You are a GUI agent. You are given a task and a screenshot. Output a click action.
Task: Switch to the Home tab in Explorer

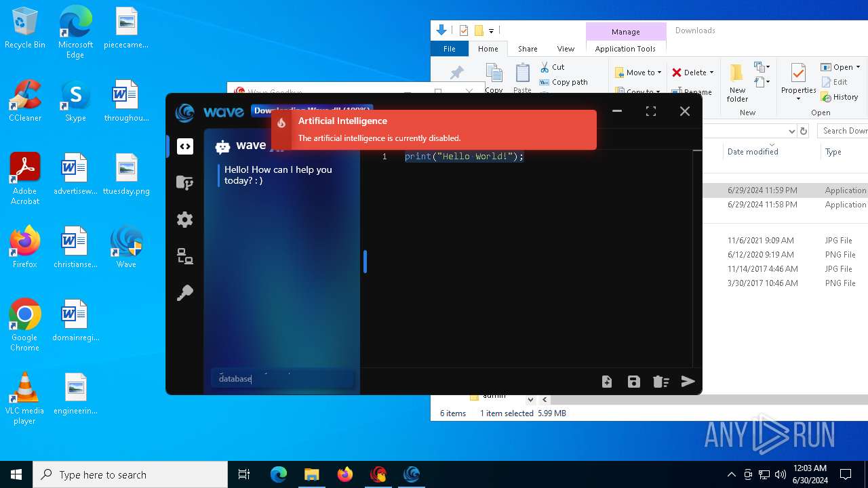488,49
